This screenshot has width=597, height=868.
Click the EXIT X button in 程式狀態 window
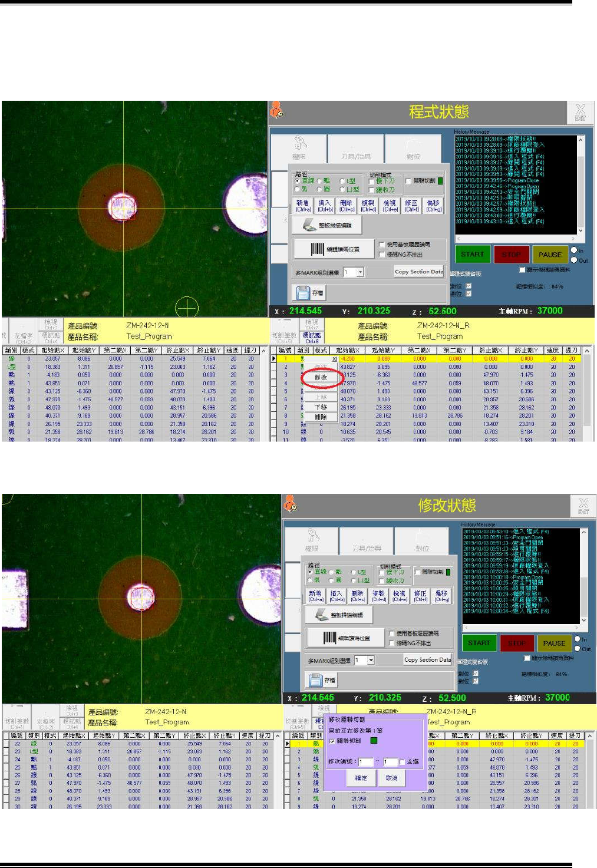[580, 111]
